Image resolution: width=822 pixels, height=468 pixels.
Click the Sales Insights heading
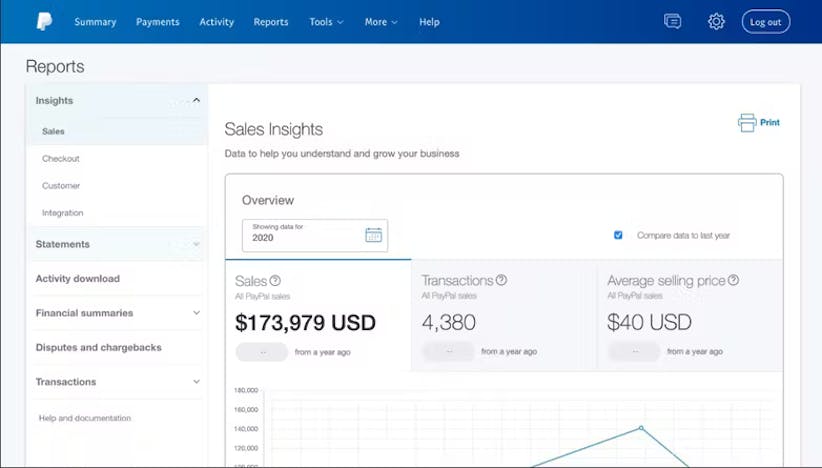274,129
